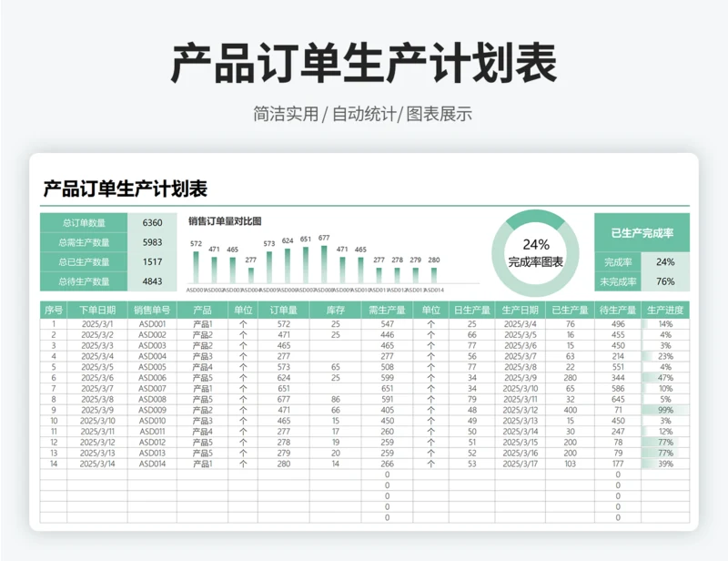The width and height of the screenshot is (728, 561).
Task: Click the 产品 column header
Action: coord(202,310)
